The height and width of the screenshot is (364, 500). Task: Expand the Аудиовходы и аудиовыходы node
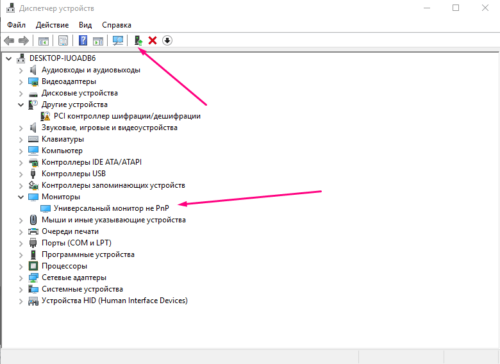21,70
